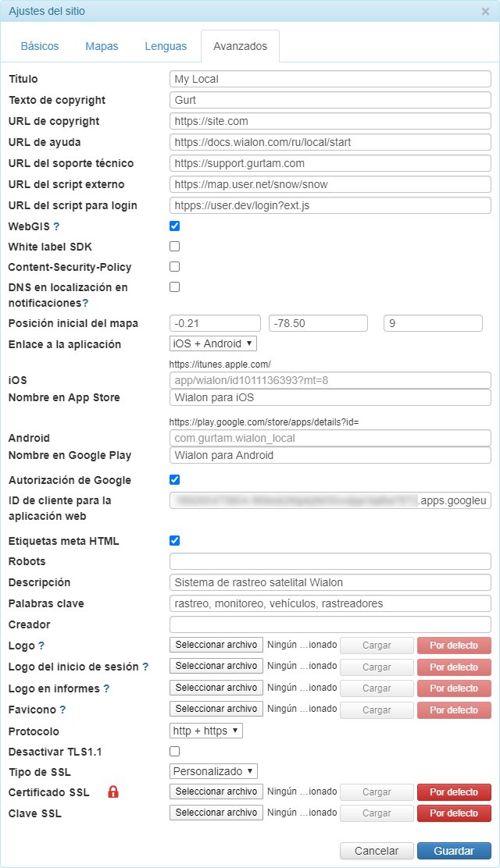Click the help icon beside Logo

tap(41, 646)
